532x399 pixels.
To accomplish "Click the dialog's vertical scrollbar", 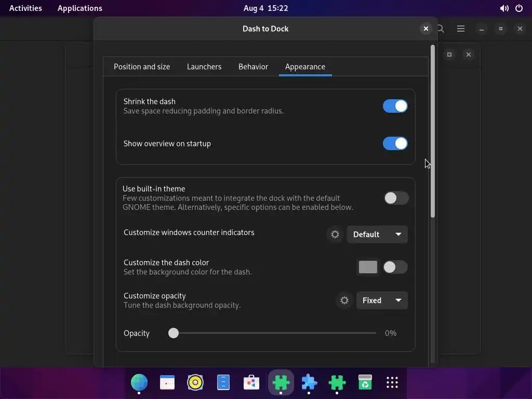I will tap(433, 131).
